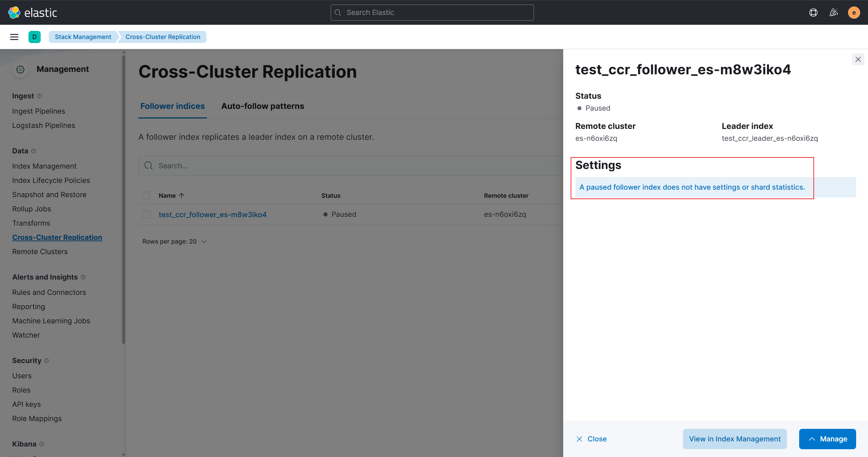Open the user avatar menu
Viewport: 868px width, 457px height.
(854, 13)
